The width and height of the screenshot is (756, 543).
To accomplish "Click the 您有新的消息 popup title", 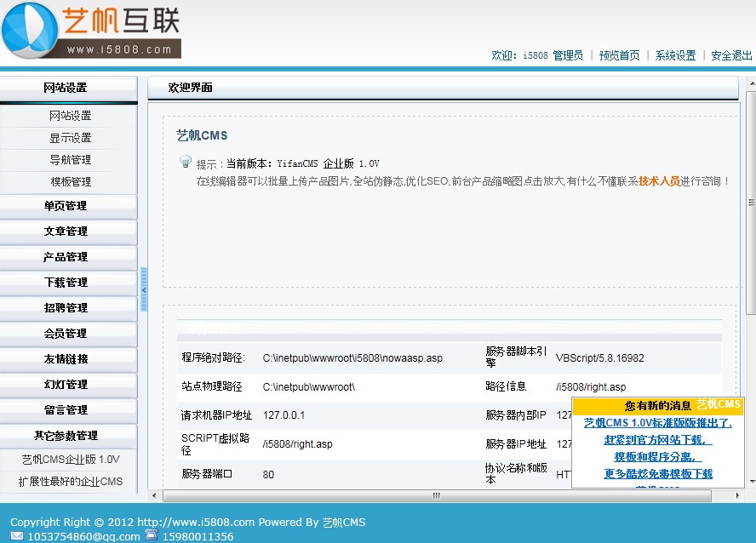I will click(657, 406).
